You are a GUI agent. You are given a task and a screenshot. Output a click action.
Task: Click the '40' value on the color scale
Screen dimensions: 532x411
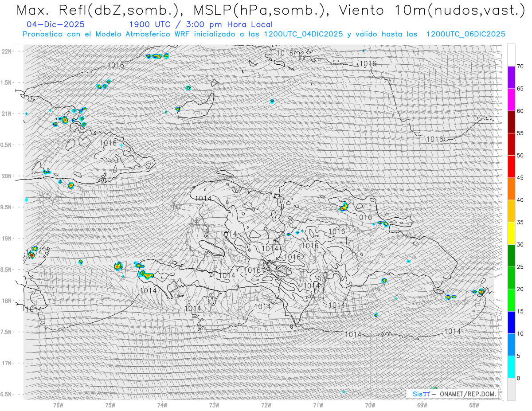[520, 200]
